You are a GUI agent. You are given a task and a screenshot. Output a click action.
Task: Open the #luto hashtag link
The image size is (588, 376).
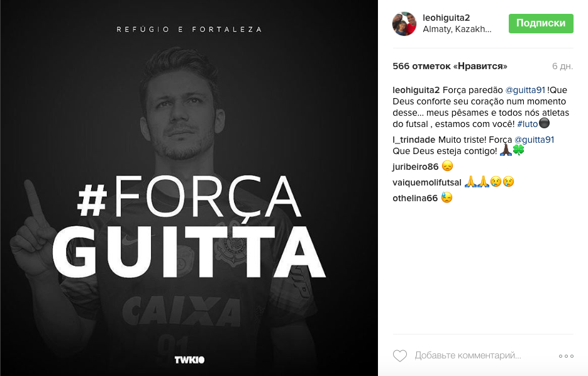click(x=527, y=124)
